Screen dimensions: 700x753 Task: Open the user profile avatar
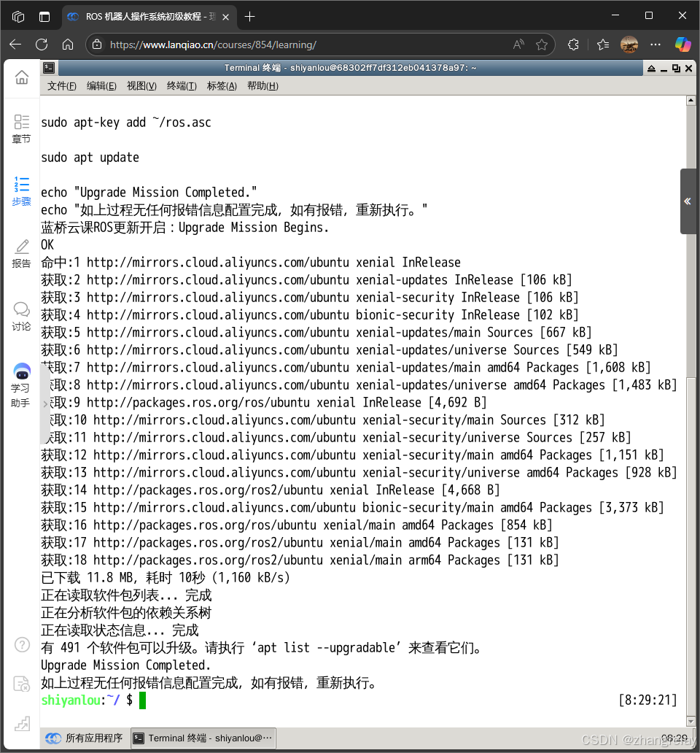[x=629, y=45]
